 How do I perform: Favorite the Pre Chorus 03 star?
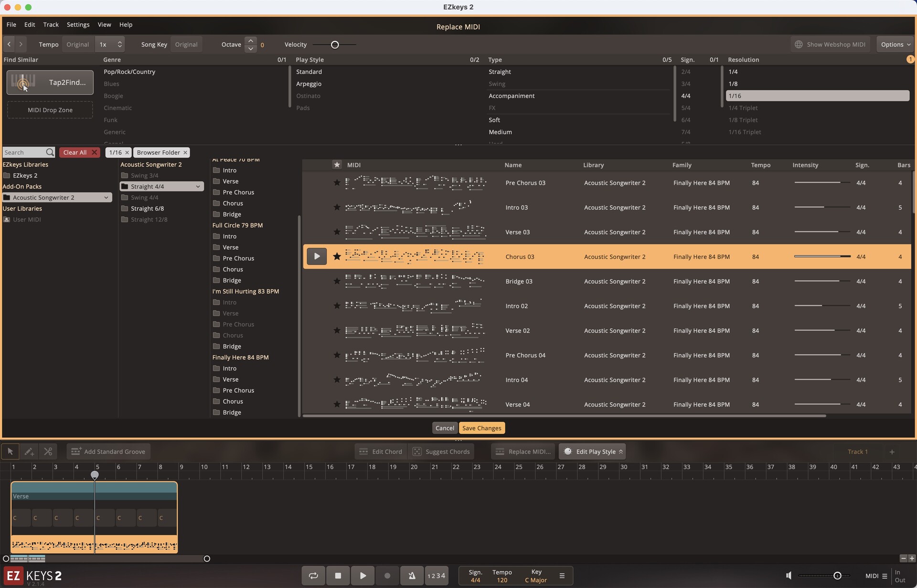pyautogui.click(x=337, y=183)
